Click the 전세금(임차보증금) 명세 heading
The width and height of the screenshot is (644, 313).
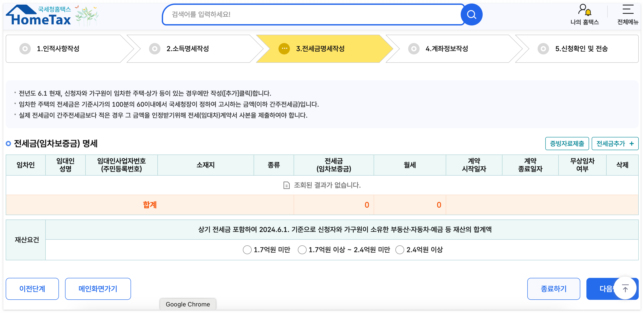click(56, 144)
